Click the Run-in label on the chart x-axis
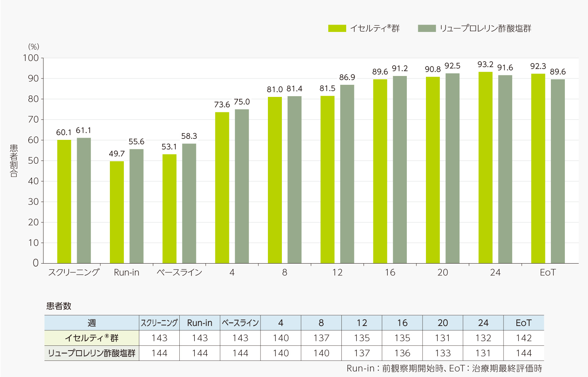Image resolution: width=588 pixels, height=377 pixels. 126,272
